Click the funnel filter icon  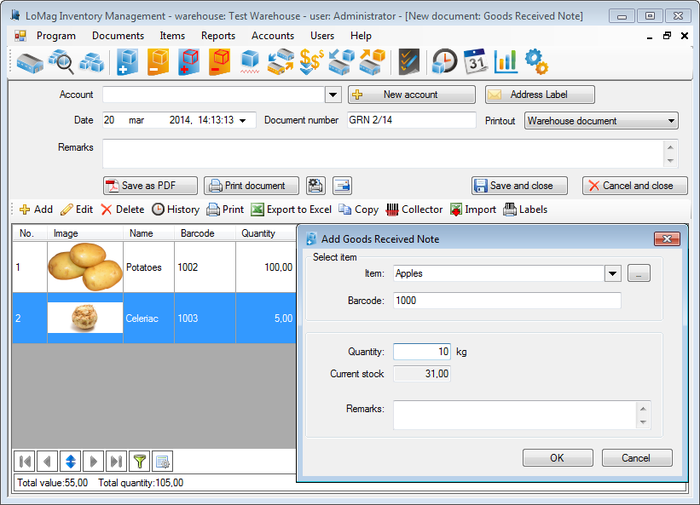click(139, 461)
